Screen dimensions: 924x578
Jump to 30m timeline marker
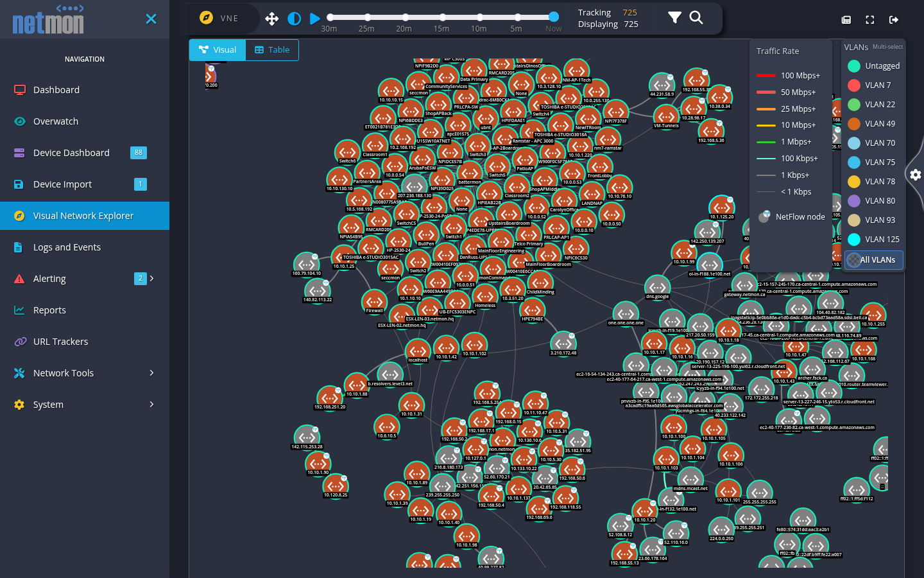[330, 17]
